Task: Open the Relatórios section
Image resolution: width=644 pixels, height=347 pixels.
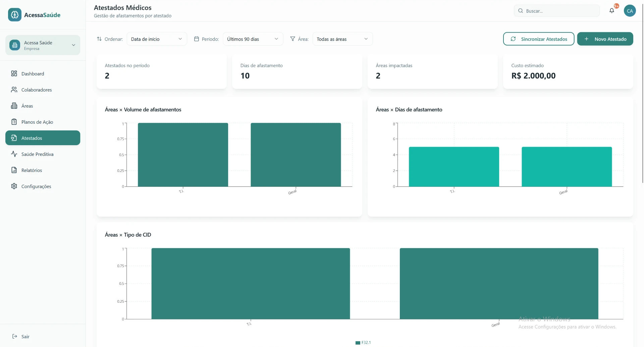Action: coord(43,170)
